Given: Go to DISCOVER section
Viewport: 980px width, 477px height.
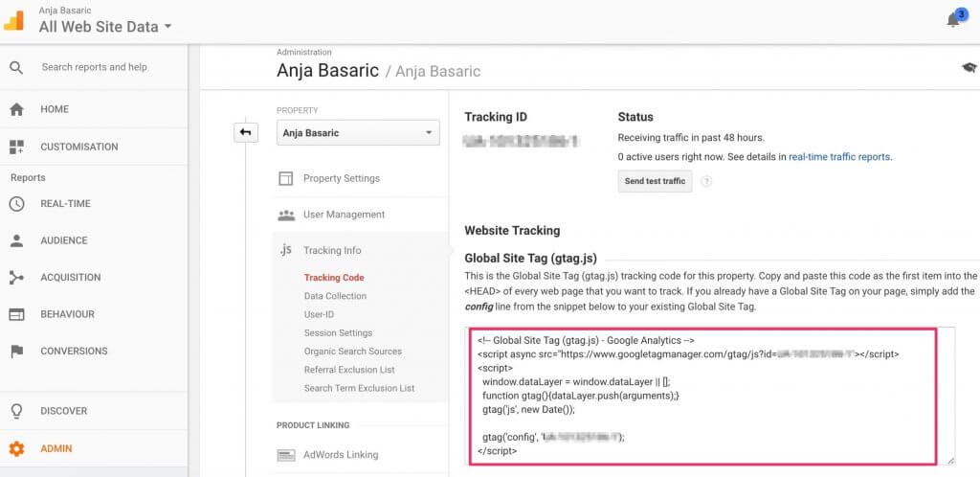Looking at the screenshot, I should pyautogui.click(x=64, y=411).
